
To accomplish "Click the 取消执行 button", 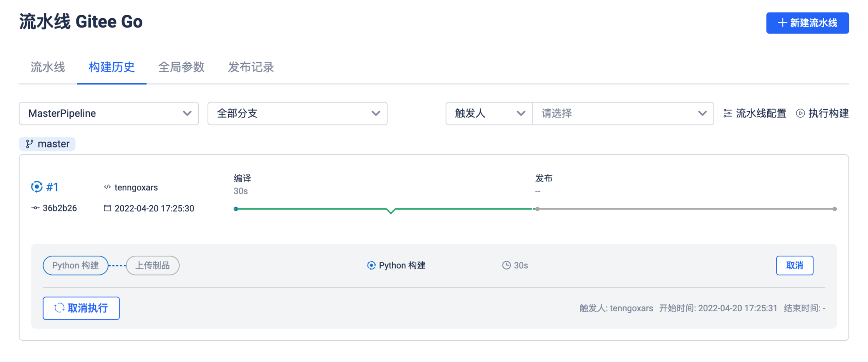I will pyautogui.click(x=81, y=308).
